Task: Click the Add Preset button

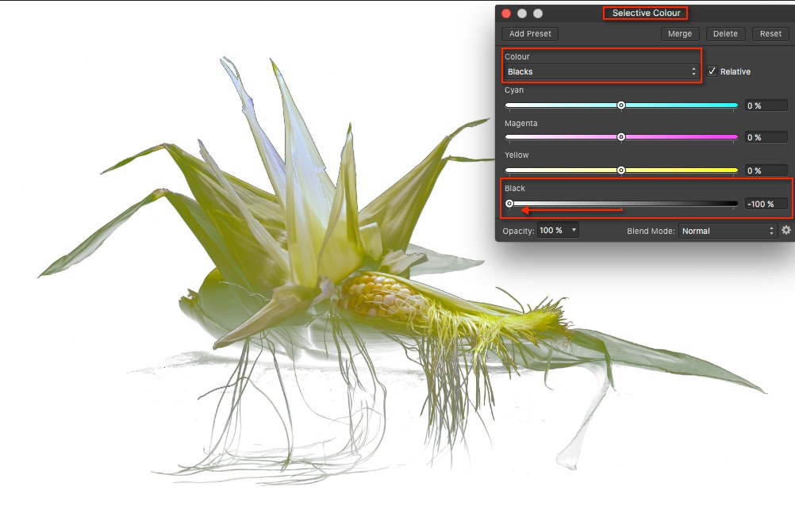Action: [x=530, y=34]
